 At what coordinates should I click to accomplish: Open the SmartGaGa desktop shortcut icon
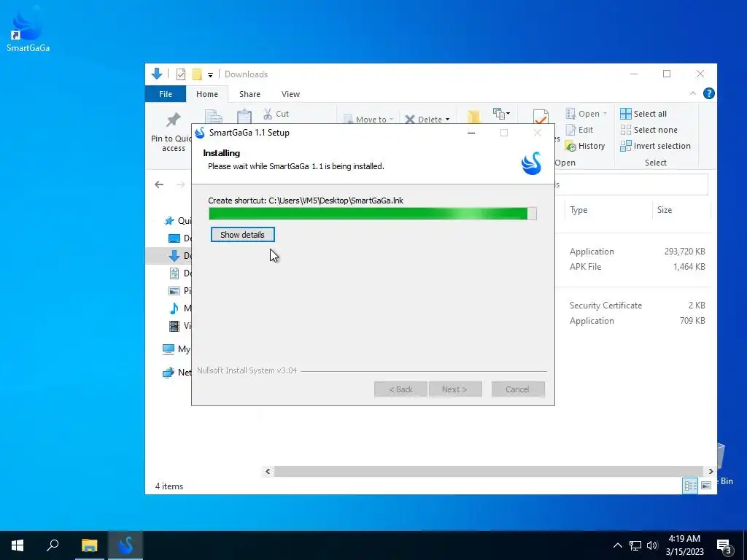(x=27, y=29)
